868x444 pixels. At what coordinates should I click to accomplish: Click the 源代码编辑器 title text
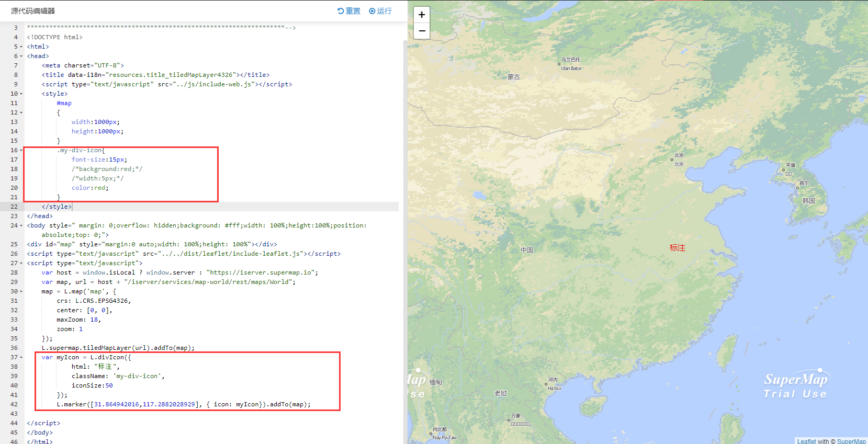(x=33, y=11)
